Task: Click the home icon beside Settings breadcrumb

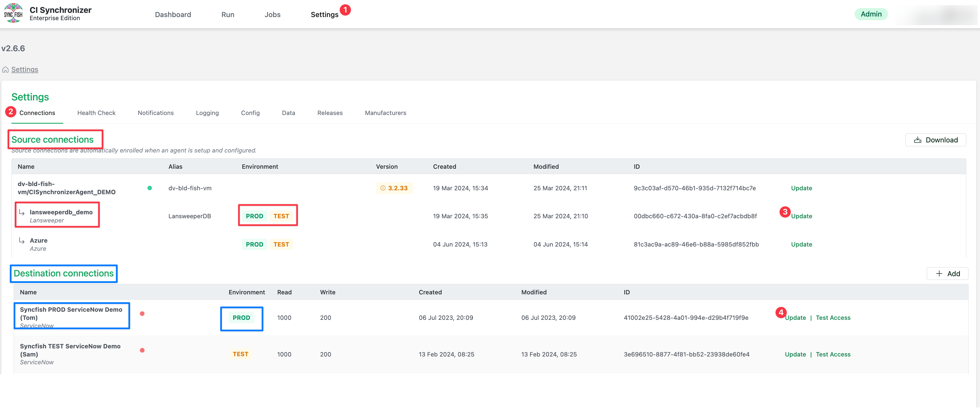Action: point(5,70)
